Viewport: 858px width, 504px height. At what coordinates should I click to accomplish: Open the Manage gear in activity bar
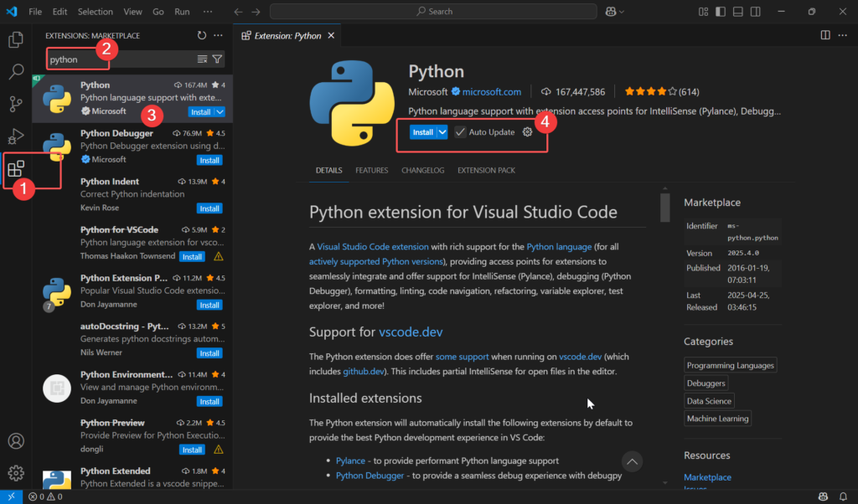point(16,473)
